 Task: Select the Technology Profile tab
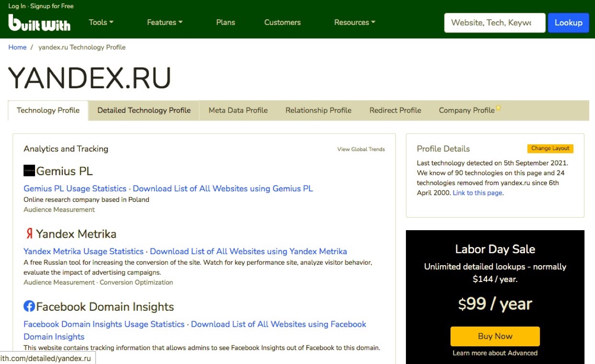[x=48, y=110]
